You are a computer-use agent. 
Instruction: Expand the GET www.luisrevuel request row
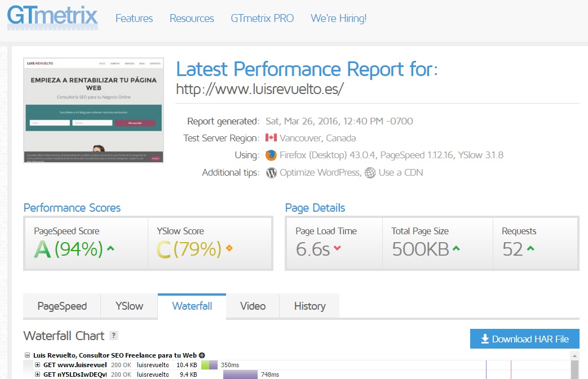click(37, 365)
